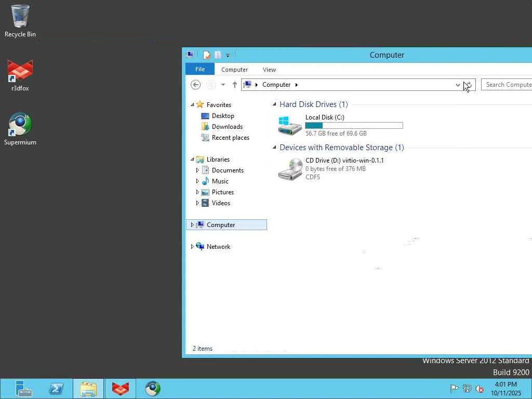The image size is (532, 399).
Task: Click the taskbar clock showing 4:01 PM
Action: pos(506,389)
